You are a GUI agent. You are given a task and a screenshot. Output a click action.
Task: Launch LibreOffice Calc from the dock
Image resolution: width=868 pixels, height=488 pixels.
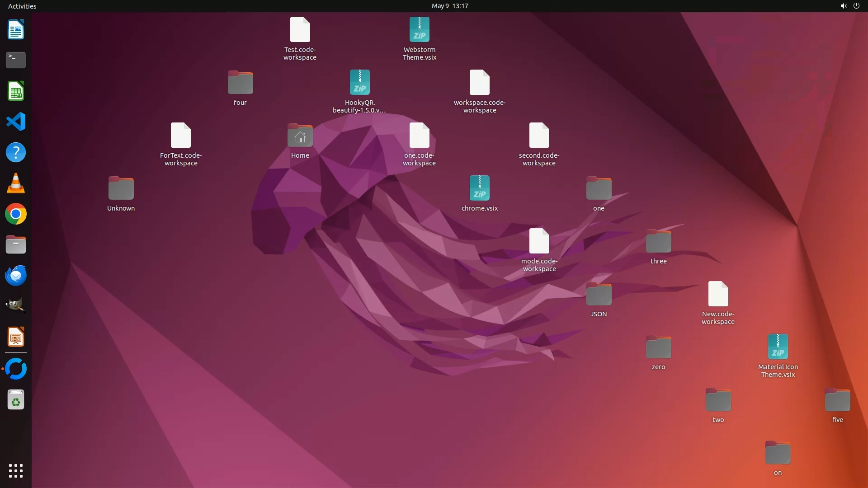pos(16,91)
